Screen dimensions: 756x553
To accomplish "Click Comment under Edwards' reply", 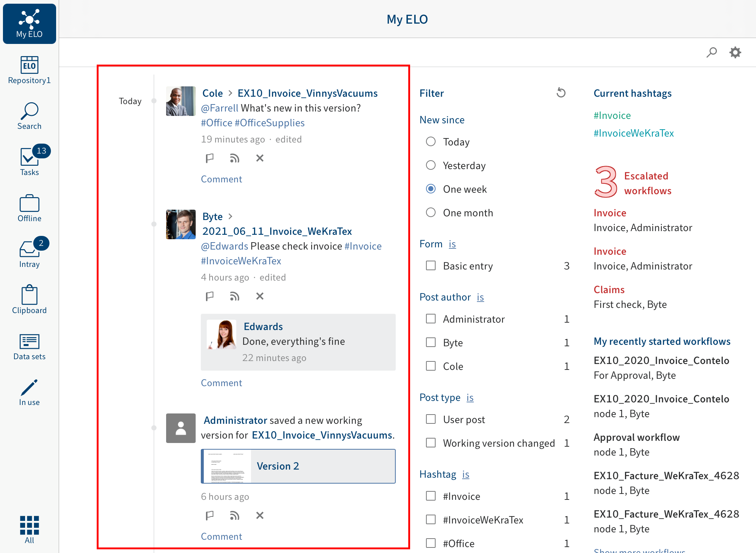I will [x=221, y=383].
